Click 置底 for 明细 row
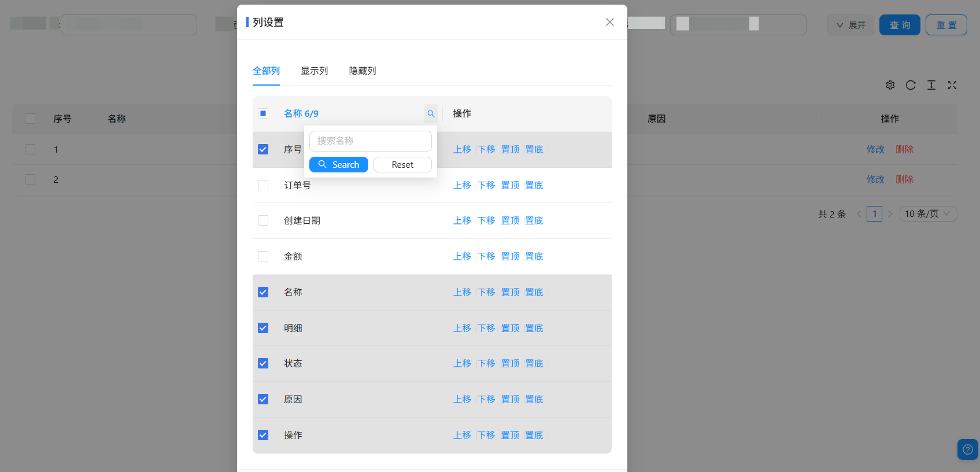980x472 pixels. coord(534,328)
